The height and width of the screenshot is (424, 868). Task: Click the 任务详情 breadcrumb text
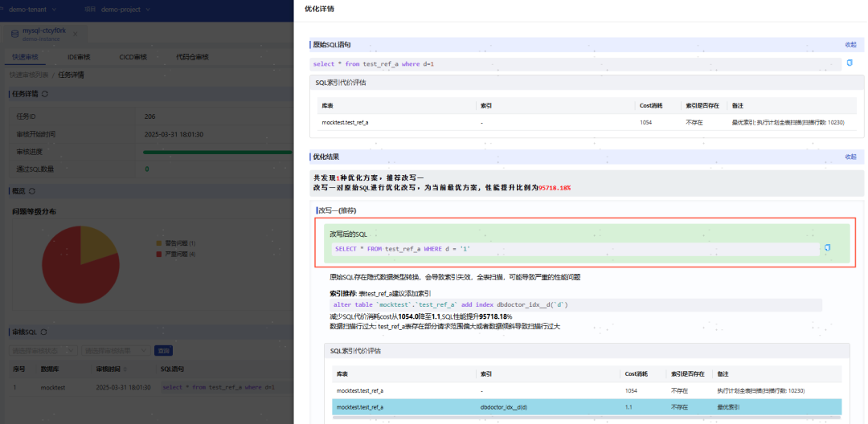(71, 75)
